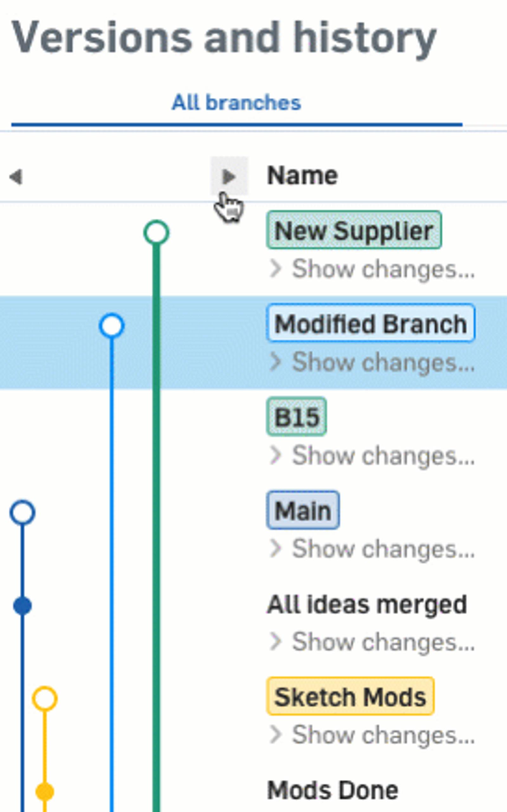Open the Mods Done version entry
This screenshot has height=812, width=507.
(x=333, y=790)
